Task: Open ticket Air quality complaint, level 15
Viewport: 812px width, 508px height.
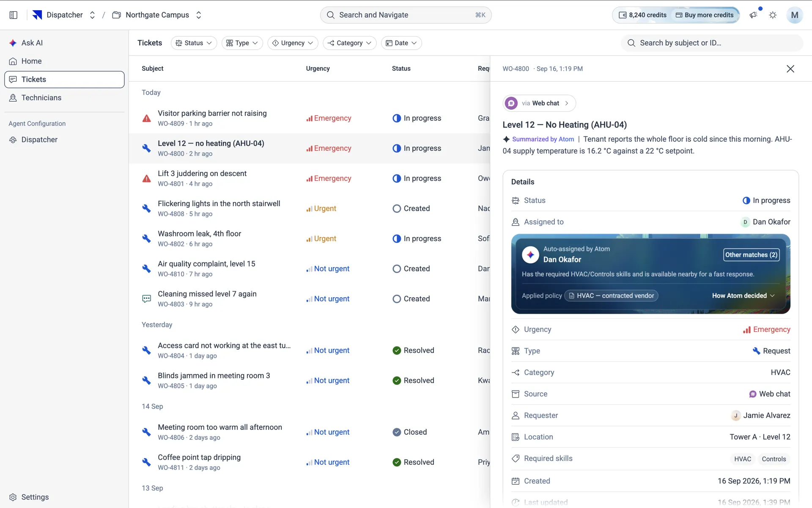Action: [x=309, y=268]
